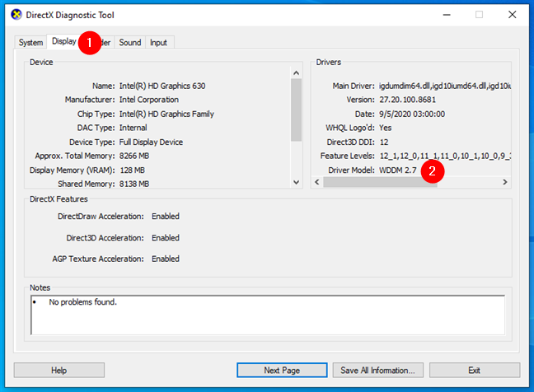Switch to the Input tab
Image resolution: width=534 pixels, height=392 pixels.
click(159, 43)
